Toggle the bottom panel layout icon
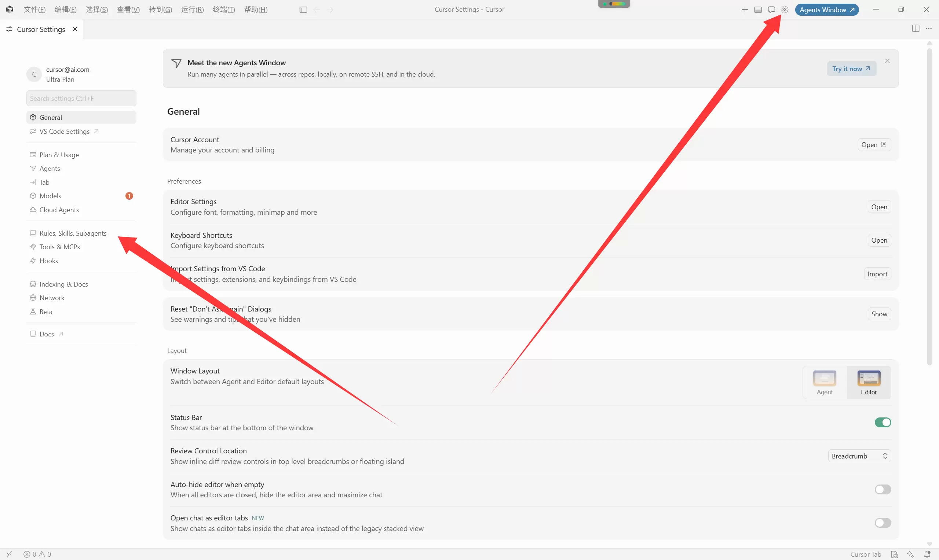 tap(758, 10)
